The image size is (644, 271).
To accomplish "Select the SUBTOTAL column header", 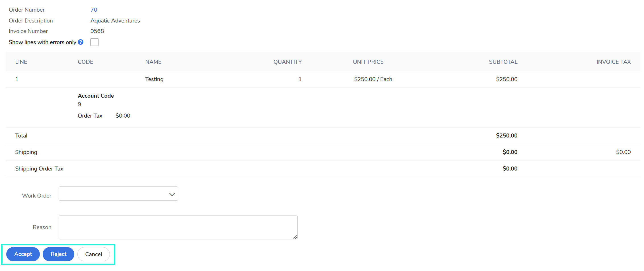I will tap(503, 62).
